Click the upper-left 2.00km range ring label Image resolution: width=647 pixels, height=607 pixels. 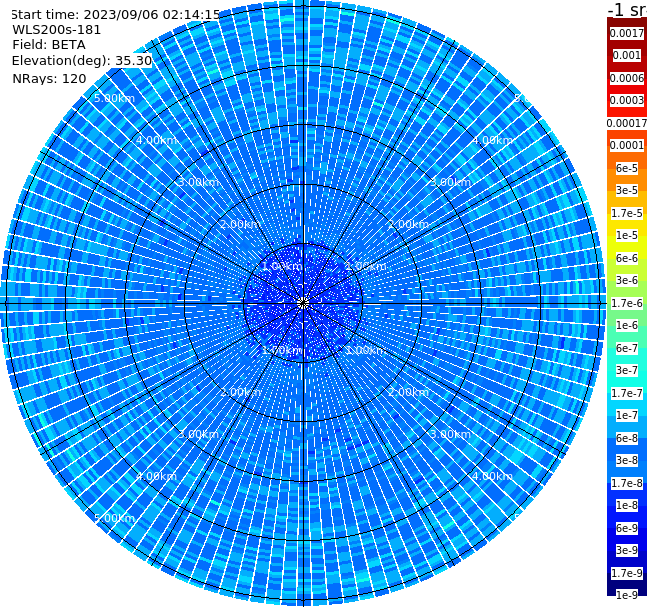[x=240, y=224]
